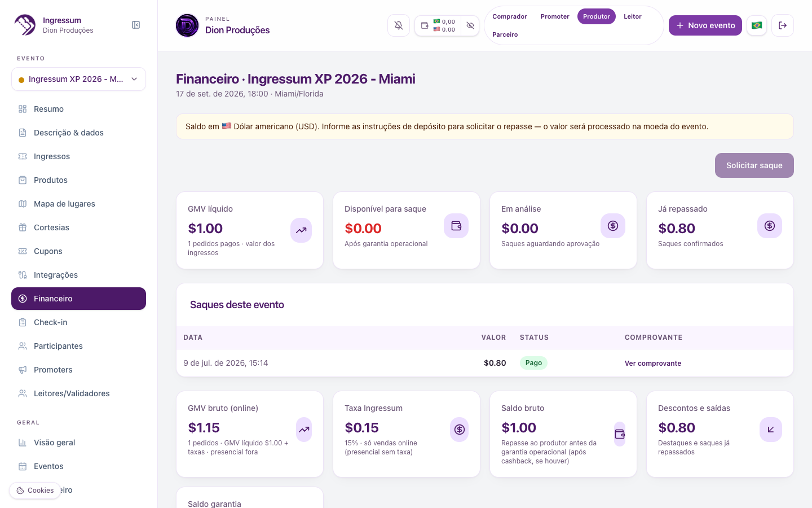
Task: Click the Check-in clipboard icon
Action: pos(23,322)
